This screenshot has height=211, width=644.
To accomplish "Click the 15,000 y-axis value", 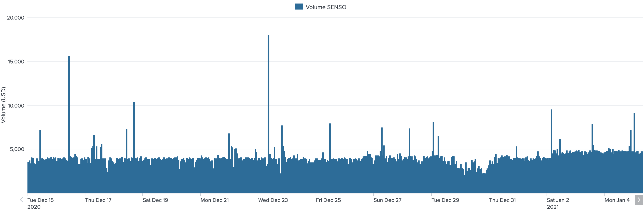I will [x=16, y=62].
